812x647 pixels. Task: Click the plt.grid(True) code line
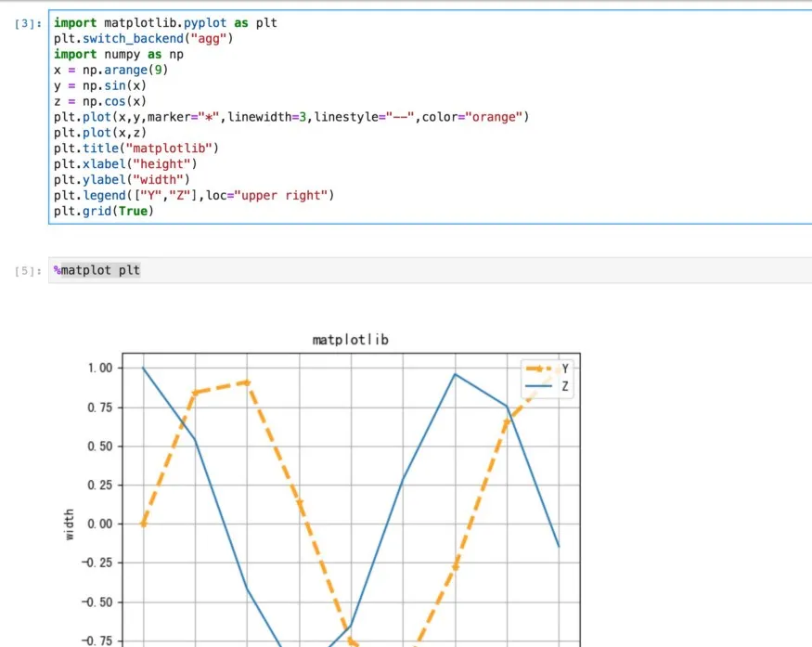pyautogui.click(x=104, y=212)
